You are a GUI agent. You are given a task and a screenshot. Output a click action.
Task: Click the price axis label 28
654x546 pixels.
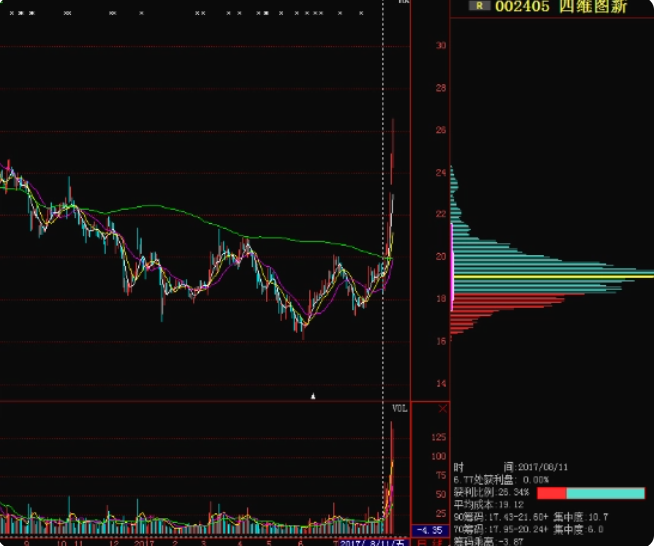click(441, 88)
